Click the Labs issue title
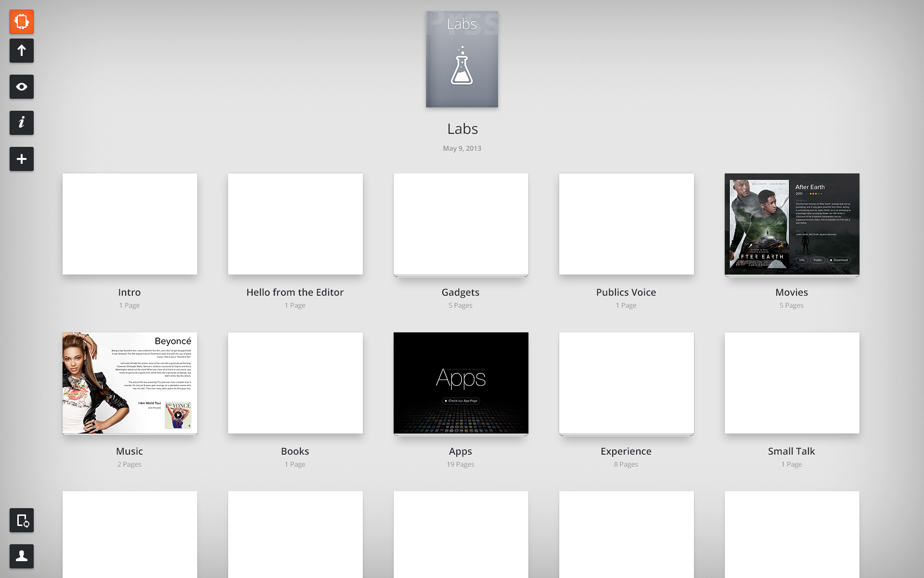Image resolution: width=924 pixels, height=578 pixels. (462, 129)
